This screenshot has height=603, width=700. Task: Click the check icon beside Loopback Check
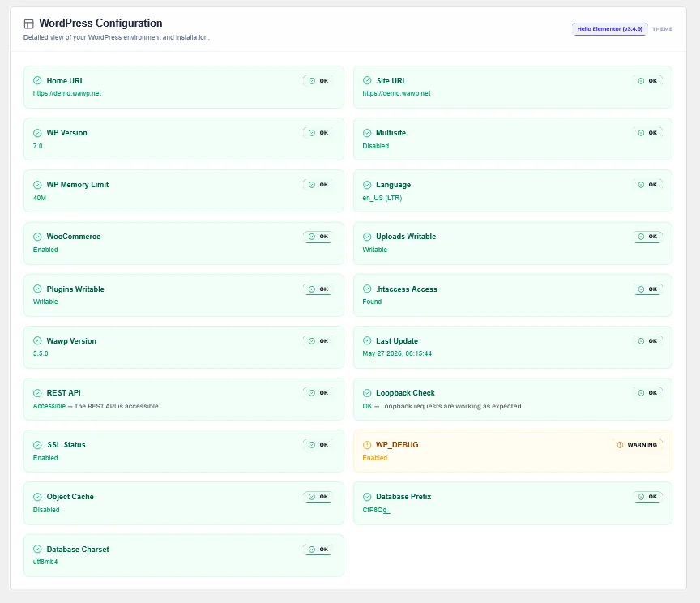pos(367,392)
